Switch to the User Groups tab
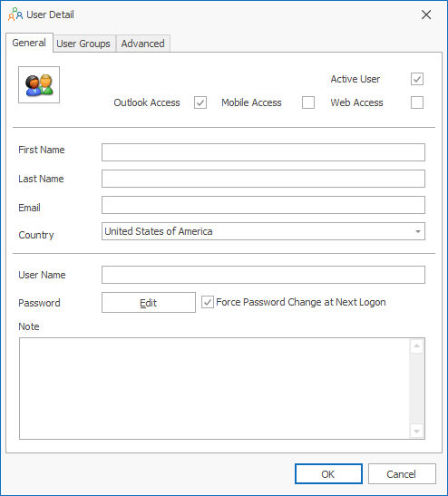 [83, 44]
